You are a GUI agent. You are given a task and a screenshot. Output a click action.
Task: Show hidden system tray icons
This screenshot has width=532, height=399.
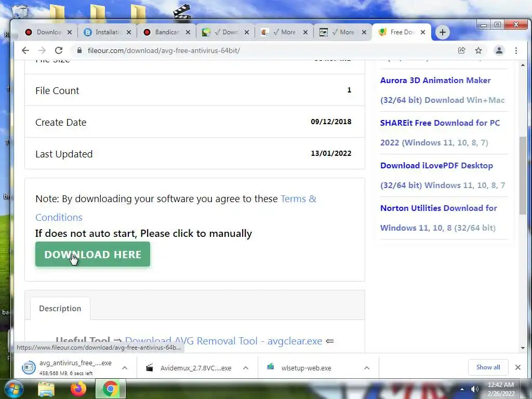point(462,389)
